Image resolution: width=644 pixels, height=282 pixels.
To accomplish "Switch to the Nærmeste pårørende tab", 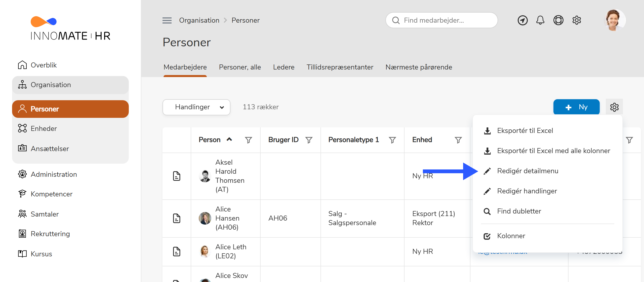I will click(419, 67).
